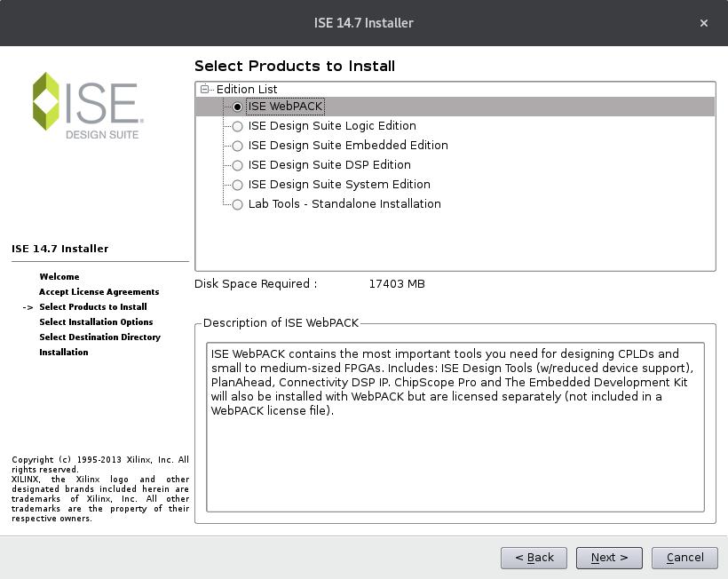Collapse the Edition List tree node
Screen dimensions: 728x579
[204, 89]
